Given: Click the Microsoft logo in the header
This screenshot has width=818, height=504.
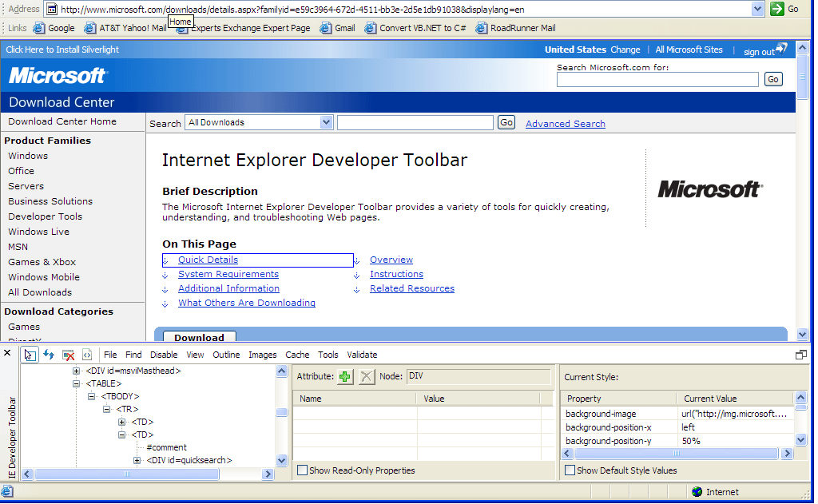Looking at the screenshot, I should [x=58, y=76].
